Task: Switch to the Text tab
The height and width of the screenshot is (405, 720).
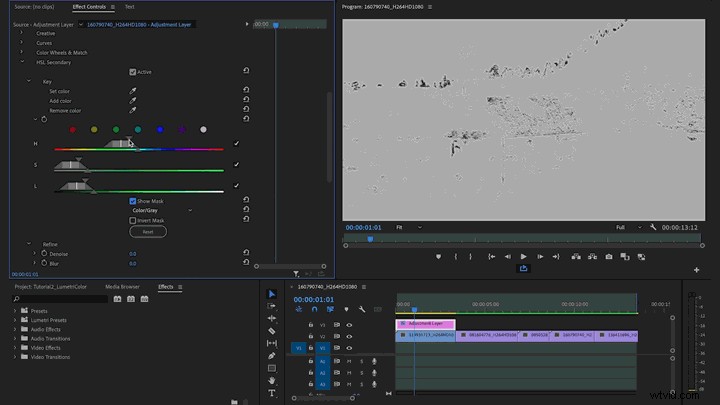Action: pyautogui.click(x=129, y=7)
